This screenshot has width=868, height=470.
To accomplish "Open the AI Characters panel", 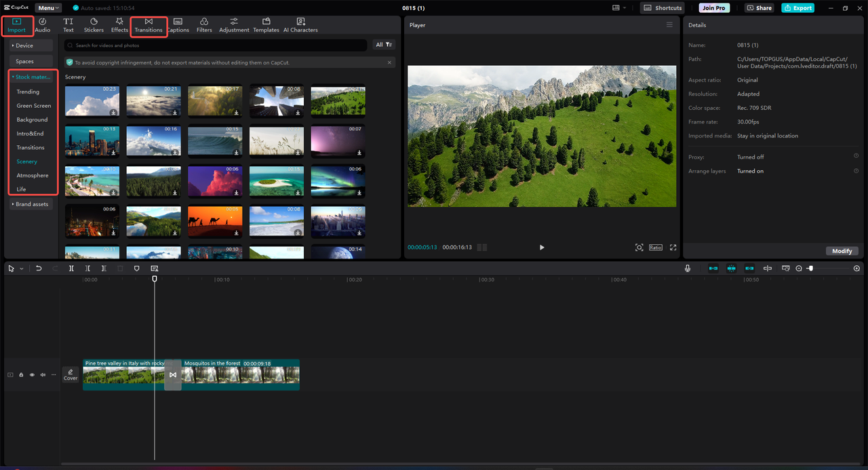I will (x=300, y=26).
